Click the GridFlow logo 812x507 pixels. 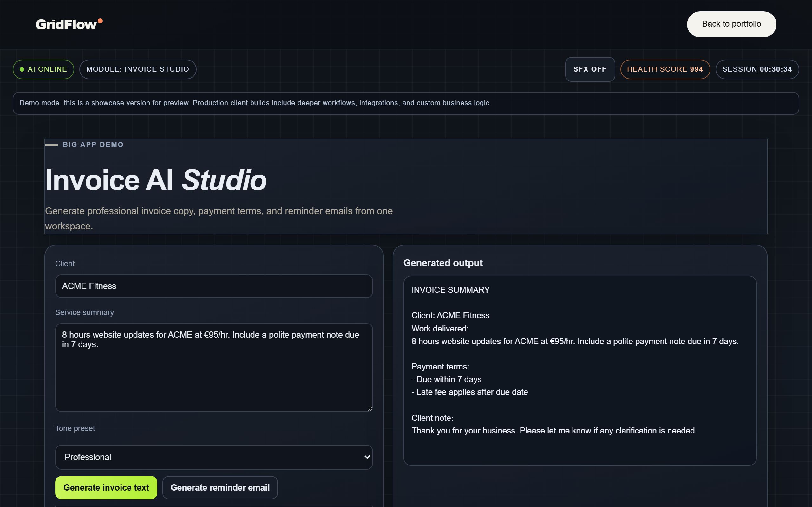coord(69,24)
